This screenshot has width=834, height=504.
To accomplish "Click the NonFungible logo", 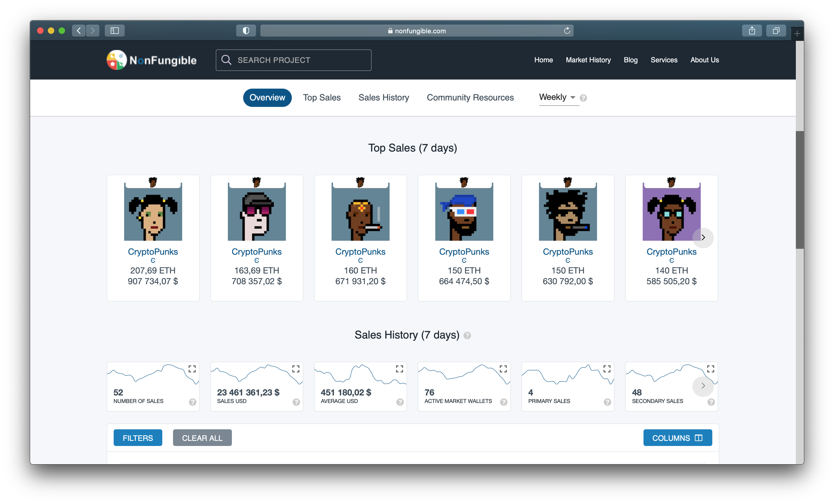I will click(151, 60).
